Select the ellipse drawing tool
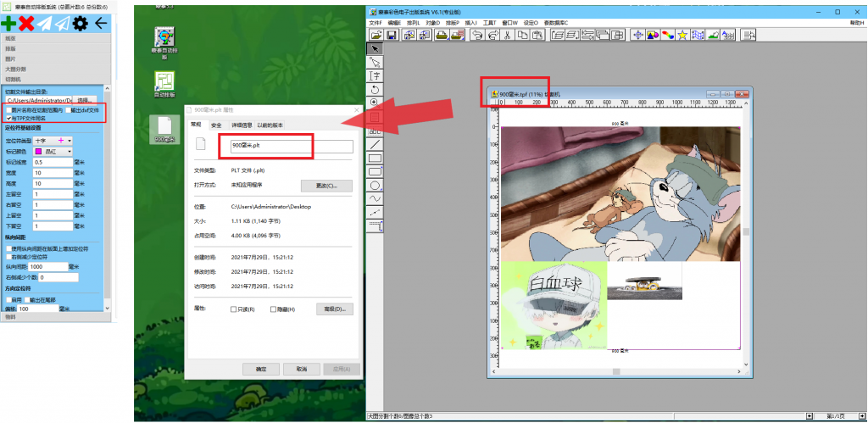The width and height of the screenshot is (868, 423). [x=376, y=186]
